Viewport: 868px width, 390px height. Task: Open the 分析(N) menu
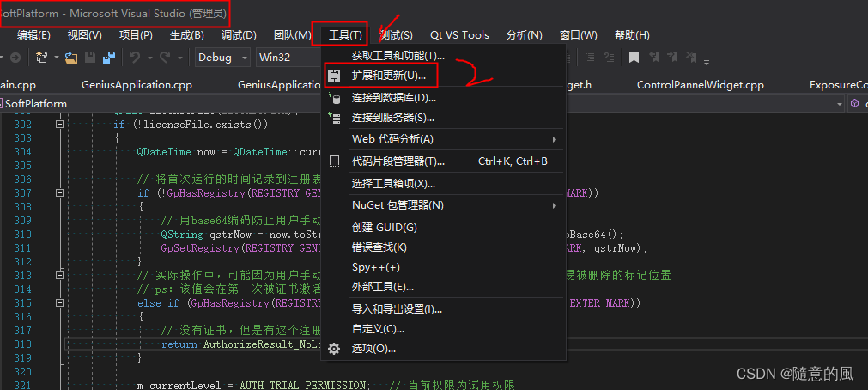524,35
